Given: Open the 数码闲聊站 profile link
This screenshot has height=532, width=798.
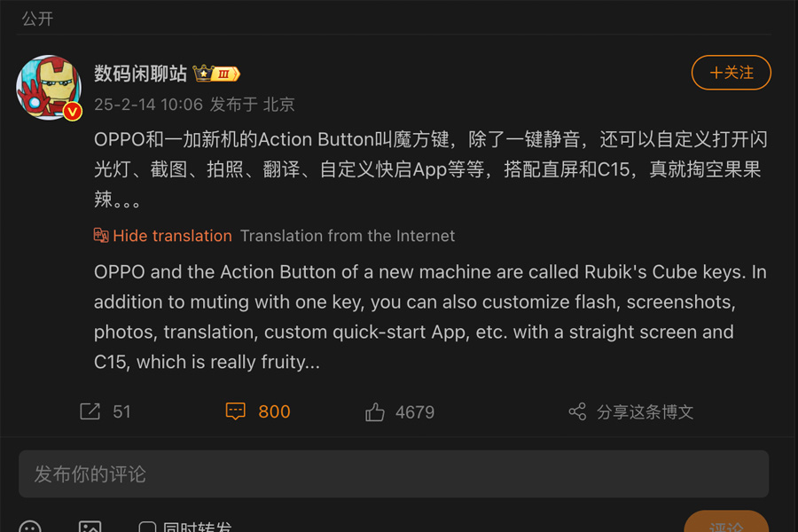Looking at the screenshot, I should (x=139, y=73).
